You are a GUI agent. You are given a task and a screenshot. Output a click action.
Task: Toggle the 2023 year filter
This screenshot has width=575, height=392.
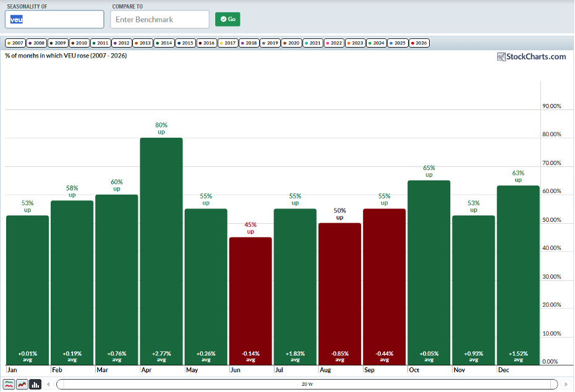tap(356, 43)
